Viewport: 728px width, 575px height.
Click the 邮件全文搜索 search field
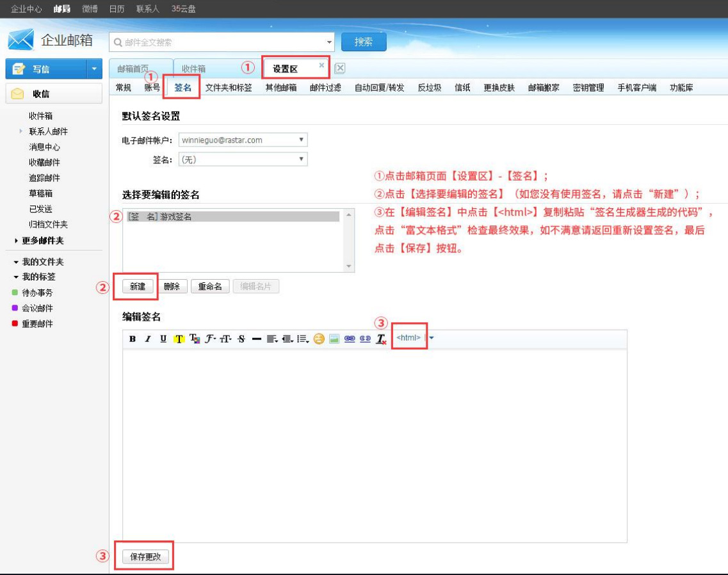[x=218, y=42]
